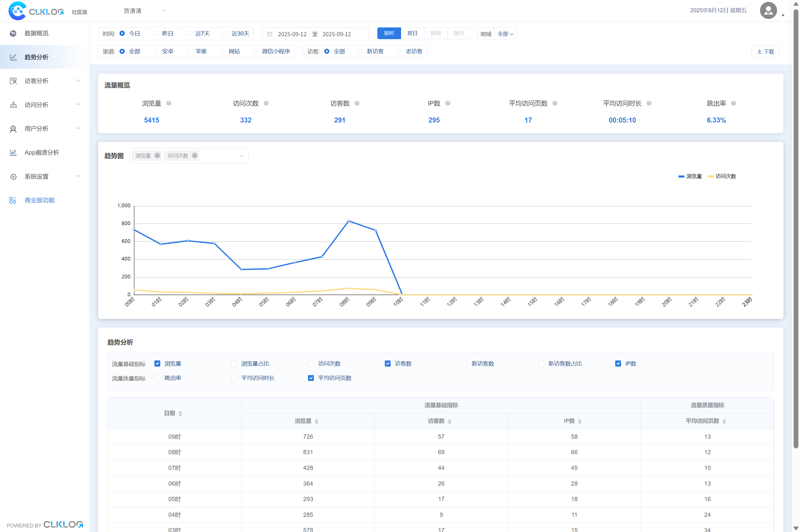
Task: Click the 商业版功能 grid icon in sidebar
Action: [13, 200]
